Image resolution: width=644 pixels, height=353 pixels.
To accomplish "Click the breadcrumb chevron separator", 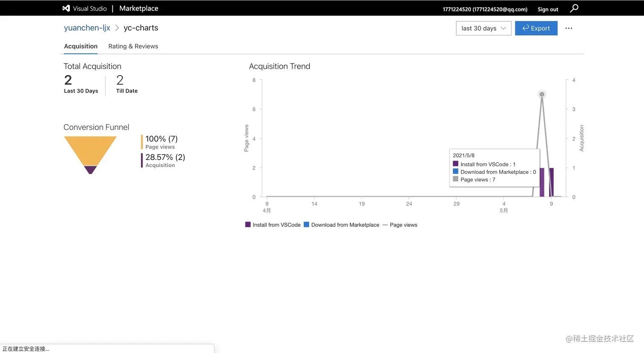I will click(117, 28).
